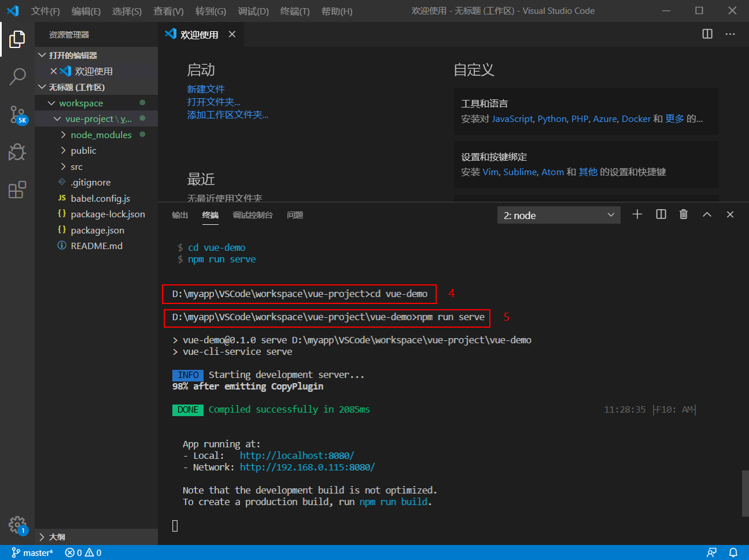
Task: Open the 设置和按键绑定 customize card
Action: point(586,164)
